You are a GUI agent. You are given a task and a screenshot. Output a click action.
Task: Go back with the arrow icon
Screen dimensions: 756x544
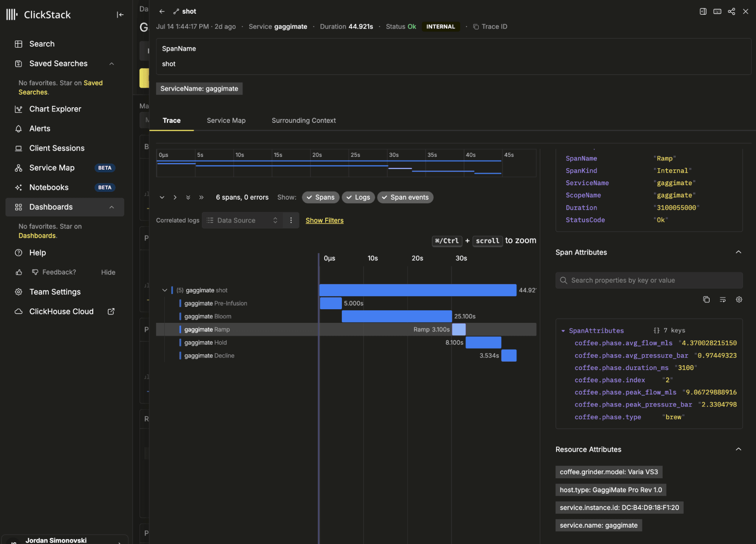coord(162,11)
